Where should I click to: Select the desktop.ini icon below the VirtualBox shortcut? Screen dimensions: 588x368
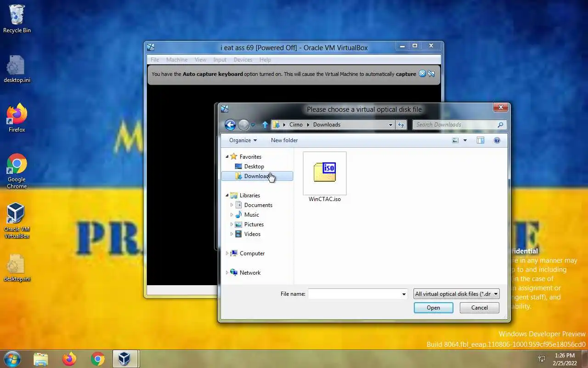(x=17, y=268)
